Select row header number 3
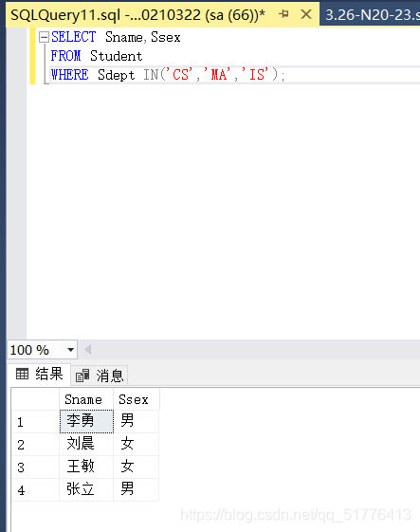 pyautogui.click(x=36, y=468)
